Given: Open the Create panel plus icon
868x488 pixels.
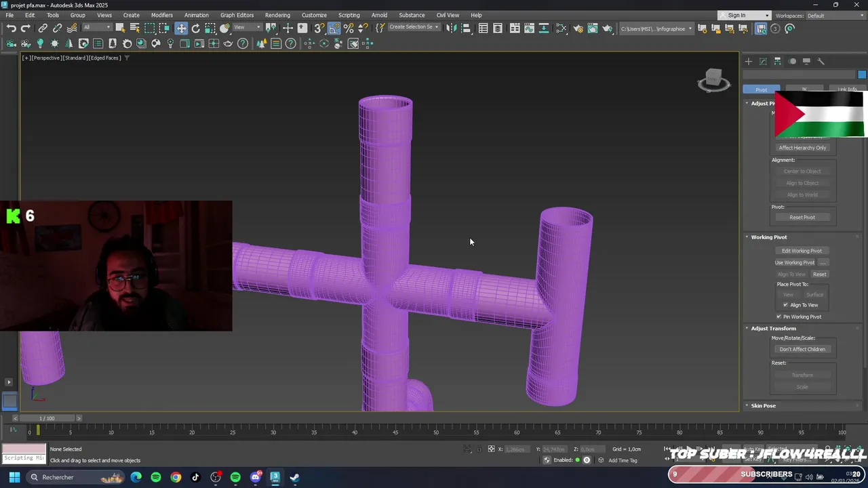Looking at the screenshot, I should tap(749, 61).
